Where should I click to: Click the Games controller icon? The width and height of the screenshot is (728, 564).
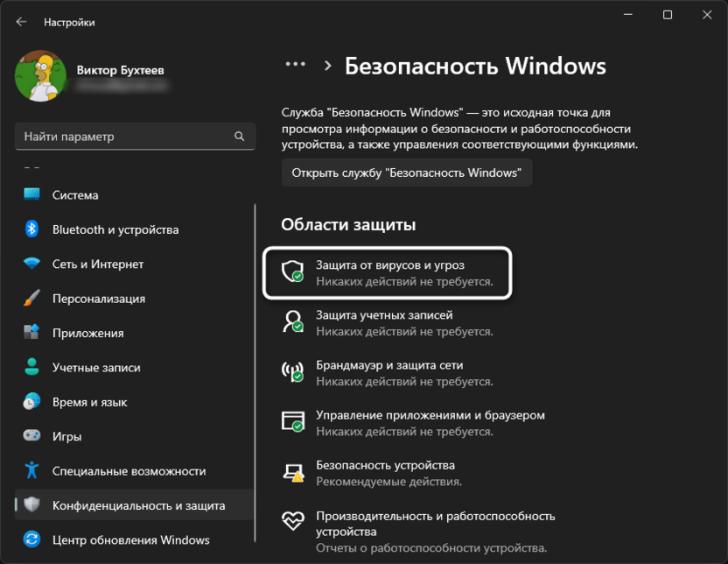pos(32,436)
